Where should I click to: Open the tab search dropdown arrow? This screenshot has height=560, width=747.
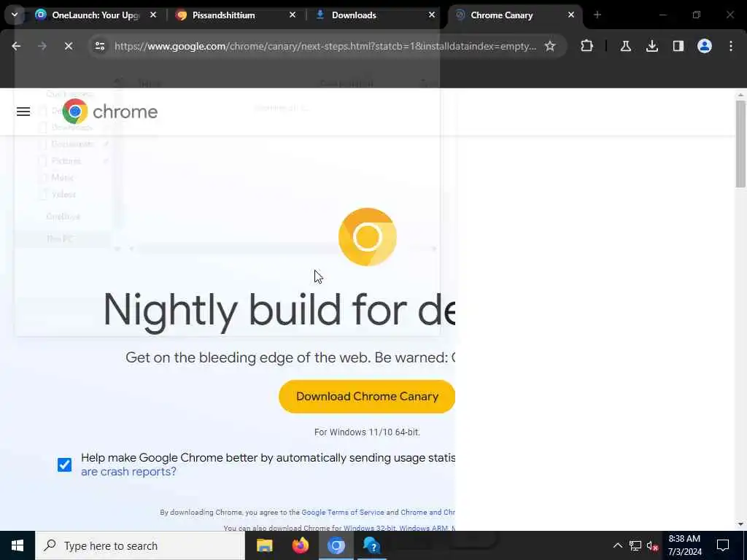[x=15, y=15]
